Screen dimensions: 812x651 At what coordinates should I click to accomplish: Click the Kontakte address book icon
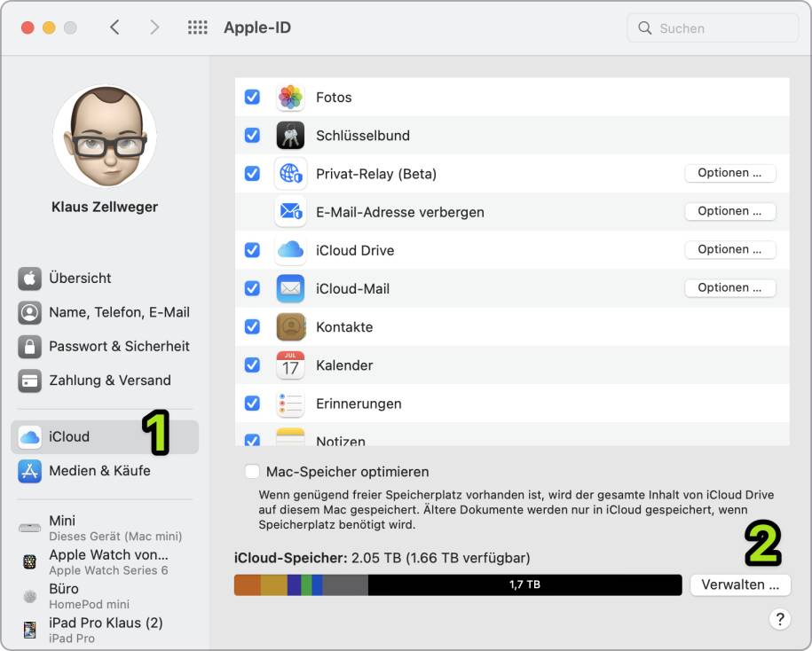click(x=290, y=327)
